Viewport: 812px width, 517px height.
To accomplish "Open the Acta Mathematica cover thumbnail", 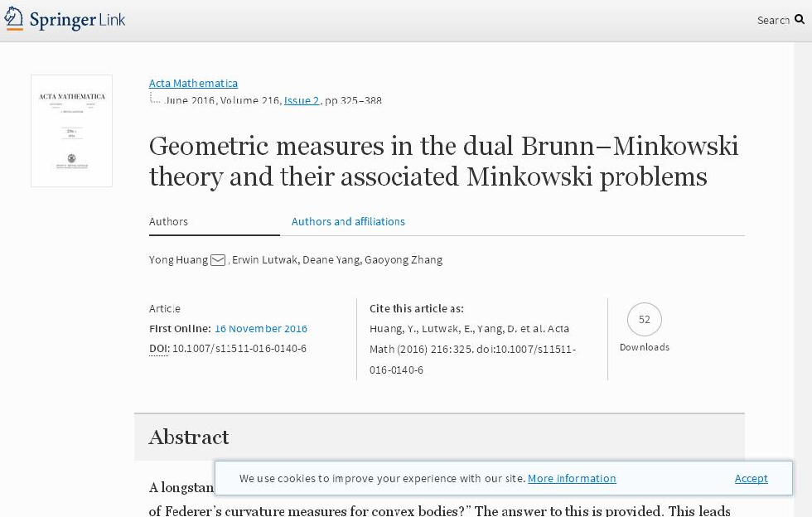I will (71, 131).
